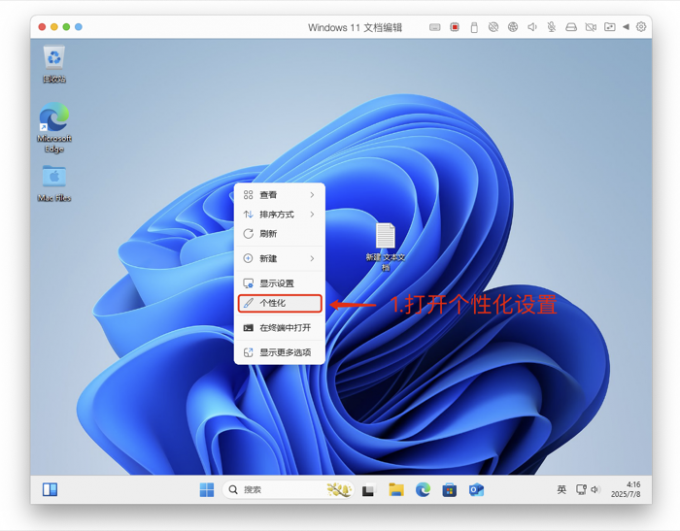The width and height of the screenshot is (680, 531).
Task: Open virtual machine settings gear
Action: point(641,27)
